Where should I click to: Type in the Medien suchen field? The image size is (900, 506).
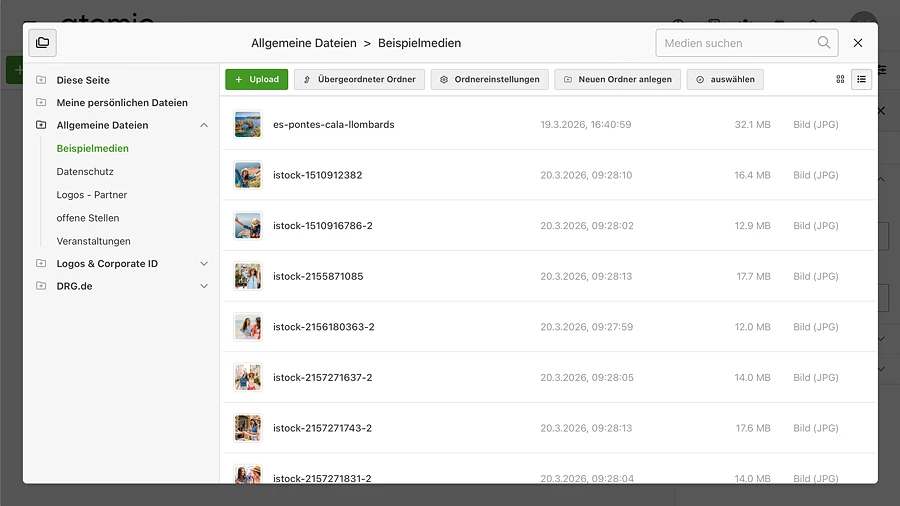[x=735, y=43]
